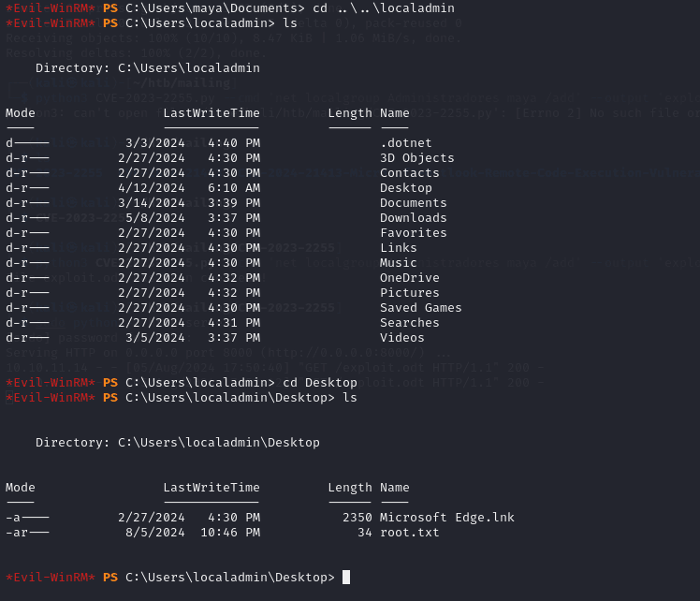Select the Downloads directory entry

coord(413,217)
